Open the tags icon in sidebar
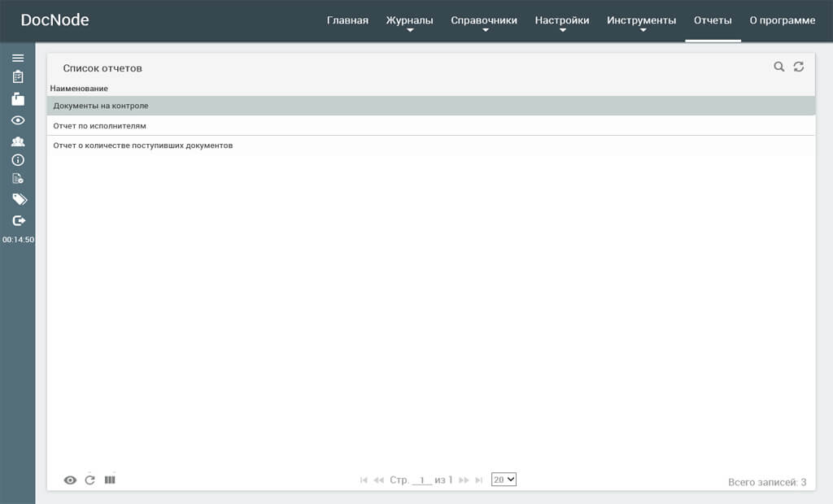This screenshot has width=833, height=504. coord(20,199)
